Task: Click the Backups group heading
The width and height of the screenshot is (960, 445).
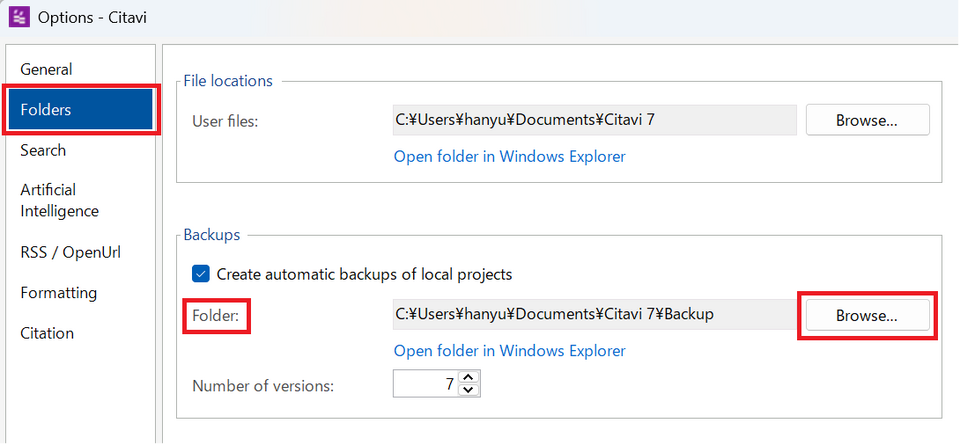Action: (212, 234)
